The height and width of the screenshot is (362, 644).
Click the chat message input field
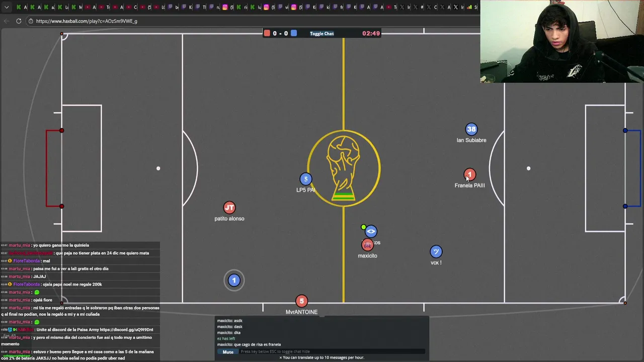[x=332, y=352]
